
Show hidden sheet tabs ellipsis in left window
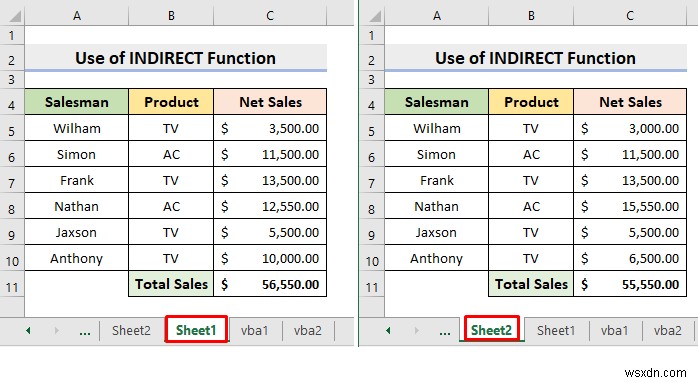click(85, 332)
